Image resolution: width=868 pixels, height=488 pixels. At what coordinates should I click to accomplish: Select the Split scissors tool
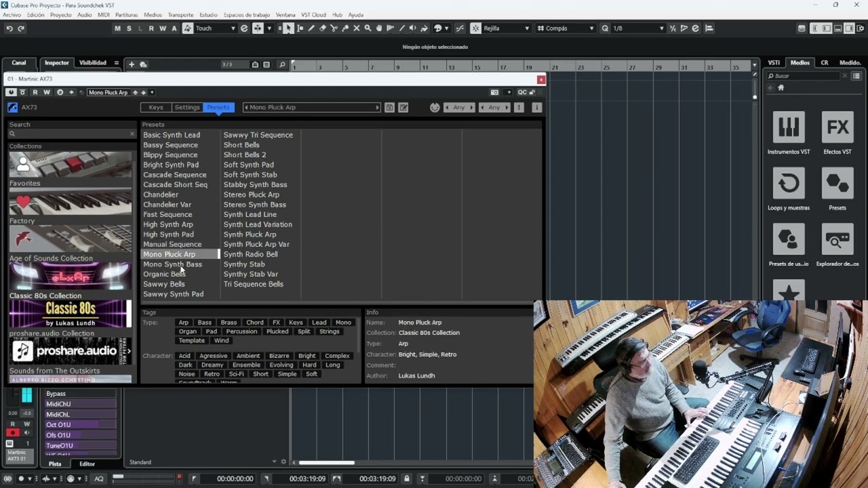coord(334,28)
